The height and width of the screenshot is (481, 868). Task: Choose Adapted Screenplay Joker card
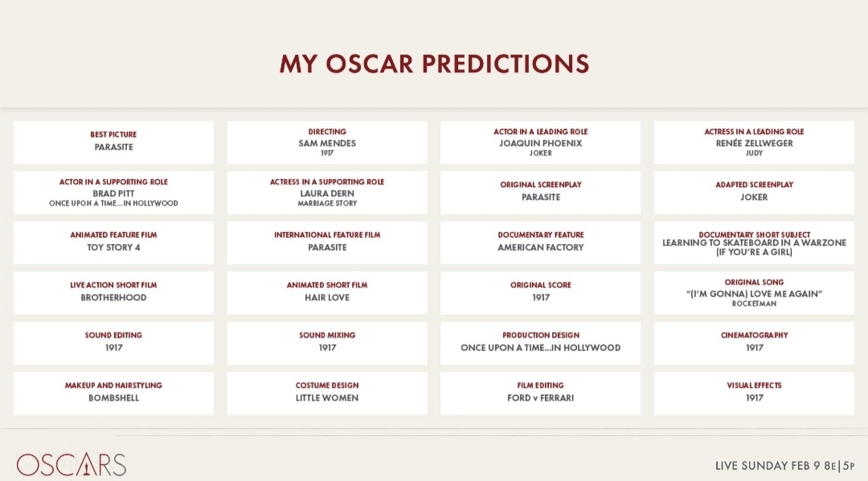(754, 193)
